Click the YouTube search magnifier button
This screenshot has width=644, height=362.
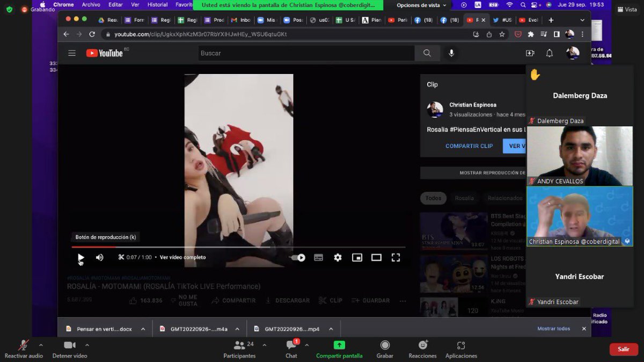(x=427, y=53)
